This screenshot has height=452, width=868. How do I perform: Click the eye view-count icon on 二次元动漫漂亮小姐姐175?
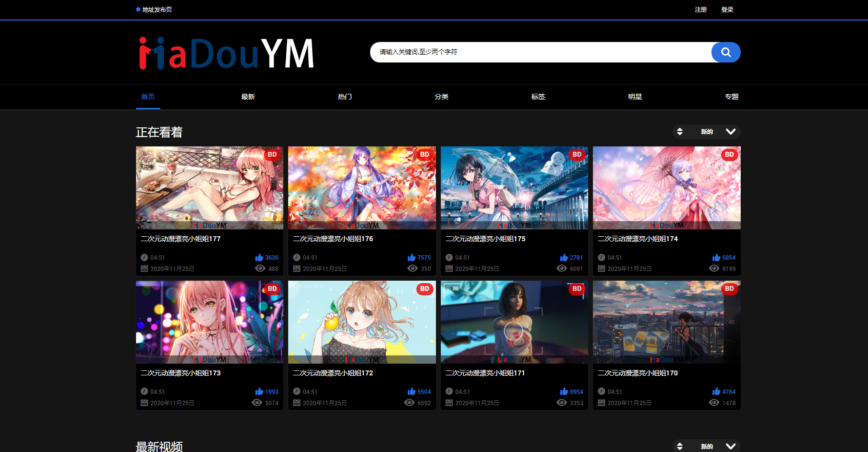[561, 268]
